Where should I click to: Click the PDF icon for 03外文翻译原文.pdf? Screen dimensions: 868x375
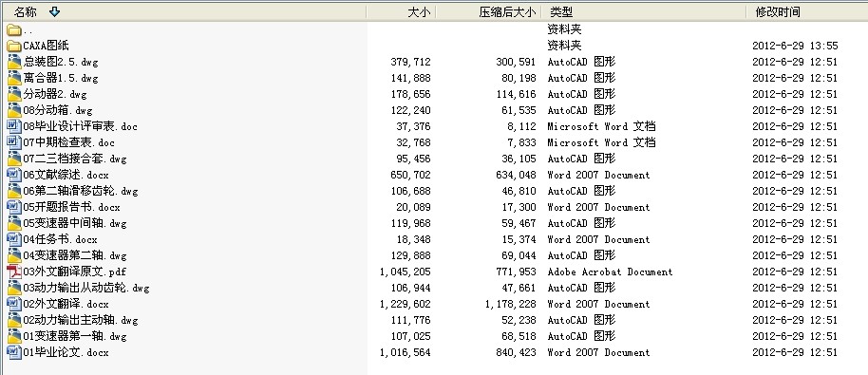tap(14, 272)
